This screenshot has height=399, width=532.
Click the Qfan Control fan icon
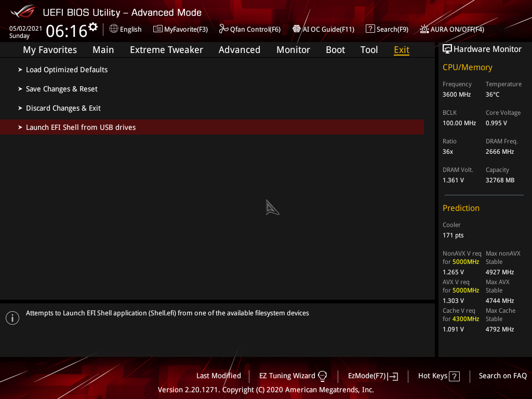tap(223, 29)
